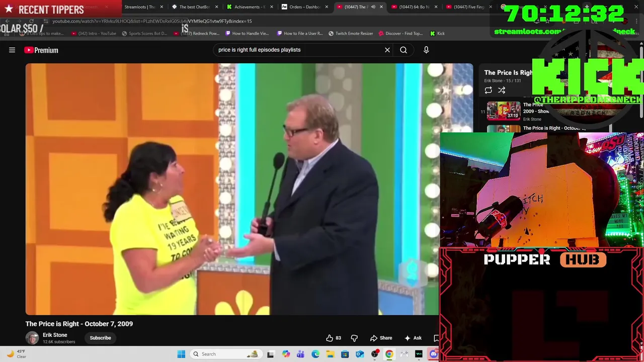Open playlist entry The Price is Right - October
Screen dimensions: 644x362
click(x=553, y=128)
